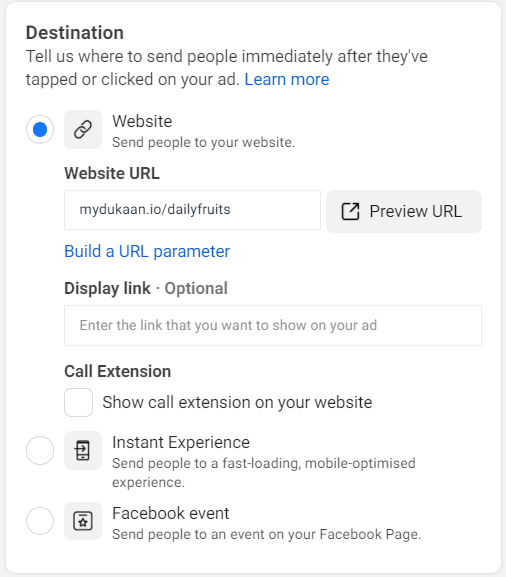Screen dimensions: 506x577
Task: Click the fast-loading, mobile-optimised experience description
Action: pos(263,472)
